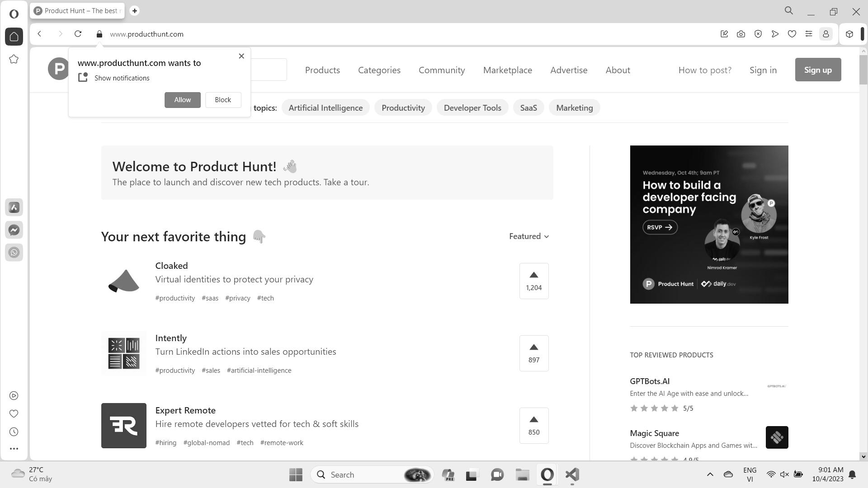Click the tab search magnifier icon
868x488 pixels.
[789, 11]
